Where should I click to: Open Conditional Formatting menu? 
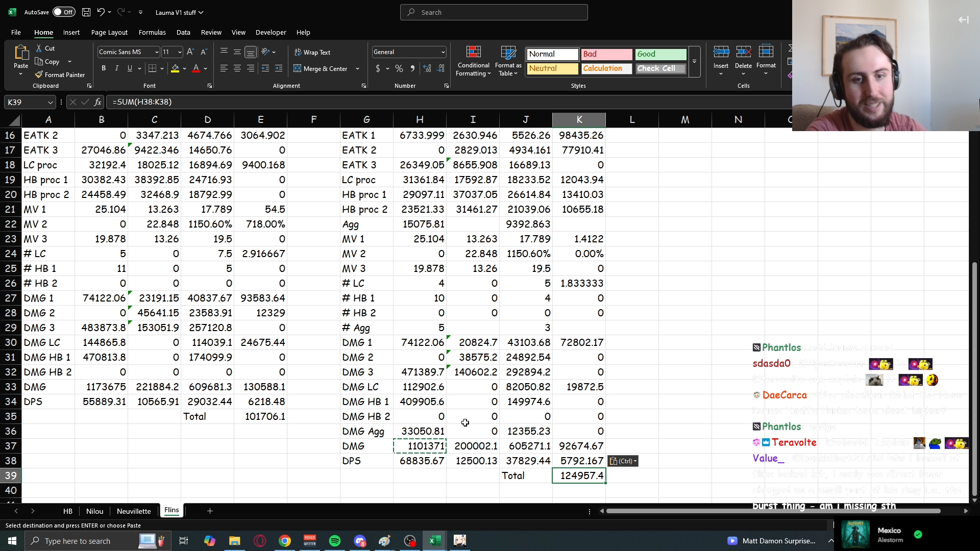(x=473, y=61)
